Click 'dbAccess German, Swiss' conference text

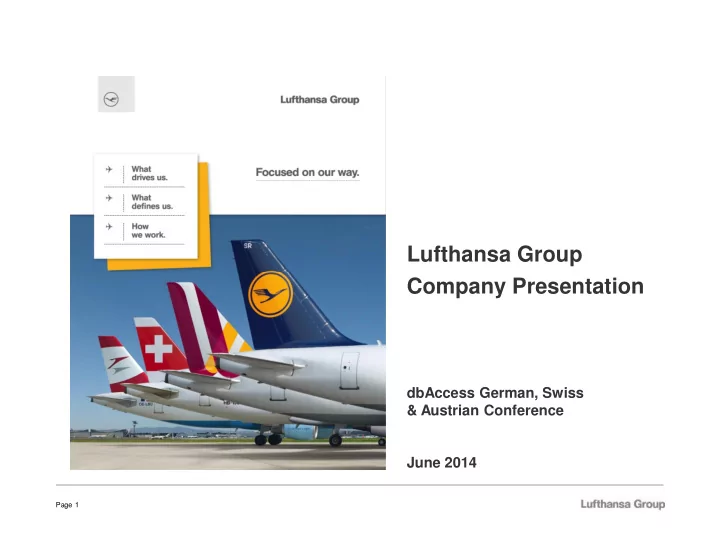(495, 393)
